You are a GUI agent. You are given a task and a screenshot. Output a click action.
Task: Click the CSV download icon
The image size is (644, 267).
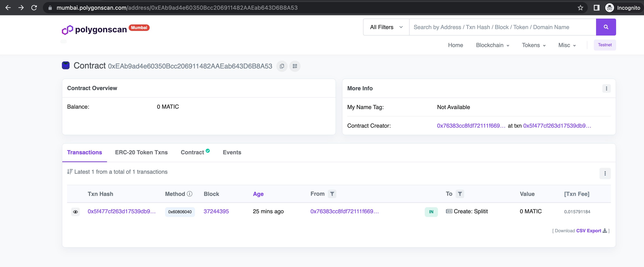pos(605,231)
